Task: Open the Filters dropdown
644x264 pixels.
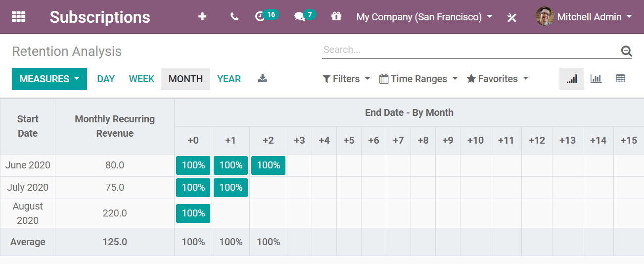Action: pyautogui.click(x=346, y=79)
